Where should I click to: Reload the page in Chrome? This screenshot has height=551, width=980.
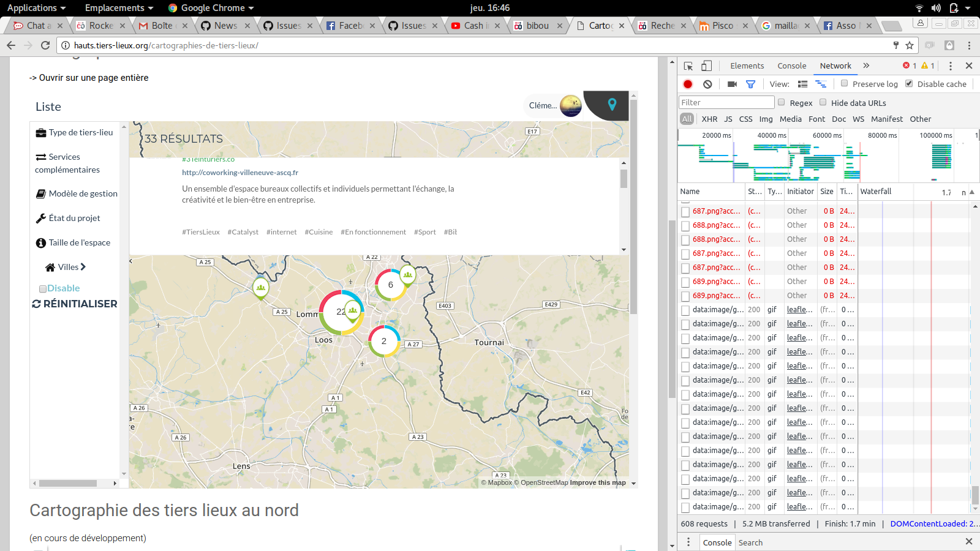coord(45,45)
